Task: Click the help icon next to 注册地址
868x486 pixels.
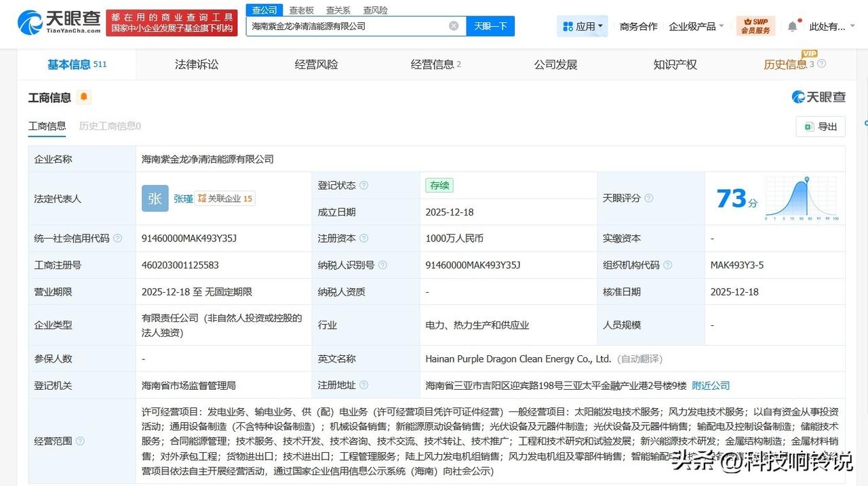Action: 365,385
